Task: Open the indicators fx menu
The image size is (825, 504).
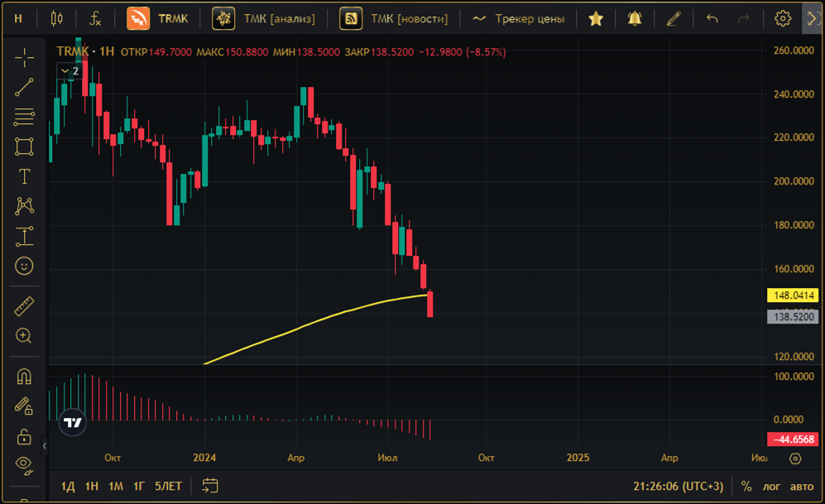Action: tap(95, 19)
